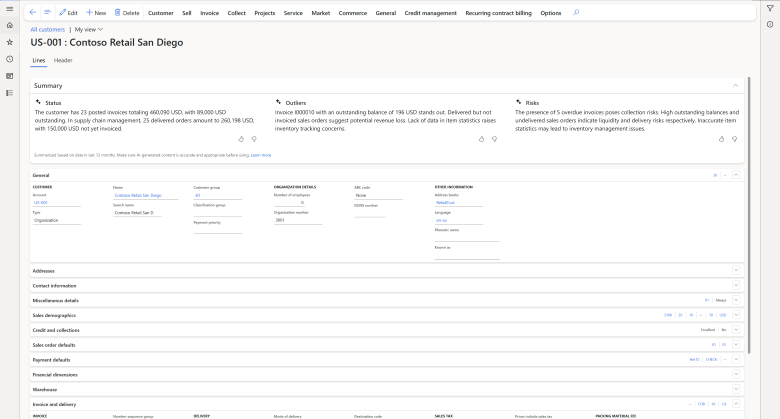Thumbs up the Outliers summary
This screenshot has width=780, height=419.
pyautogui.click(x=481, y=139)
